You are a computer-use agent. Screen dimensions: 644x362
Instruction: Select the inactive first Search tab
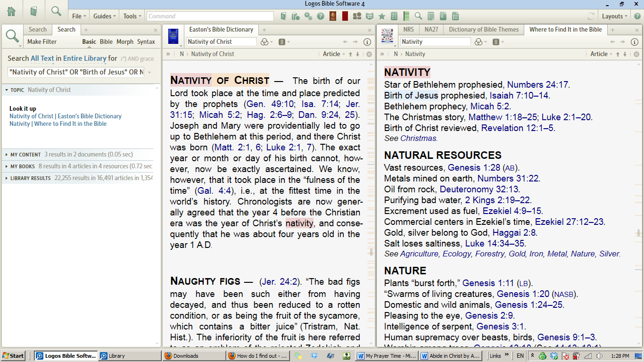coord(38,29)
